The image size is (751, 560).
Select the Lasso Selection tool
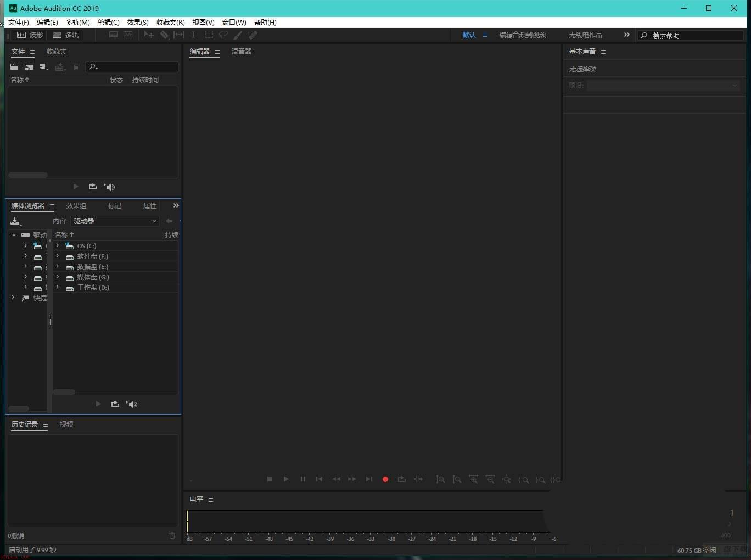click(223, 35)
